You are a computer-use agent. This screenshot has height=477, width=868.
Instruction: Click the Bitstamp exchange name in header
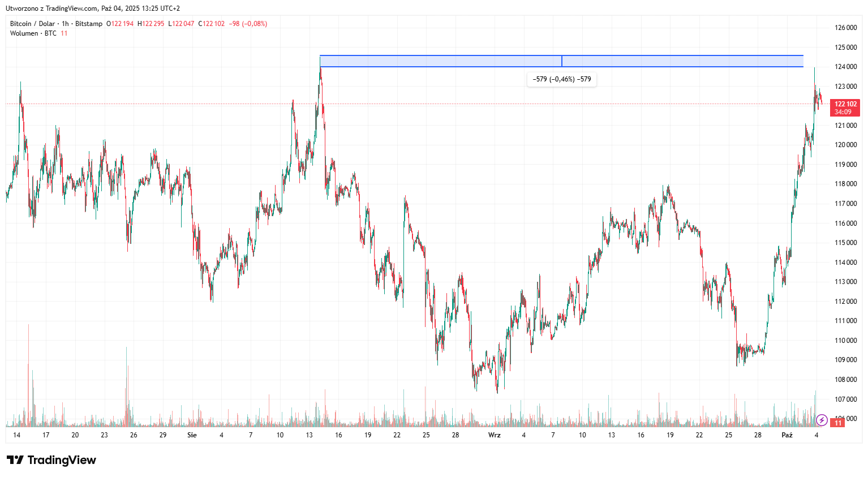point(89,24)
